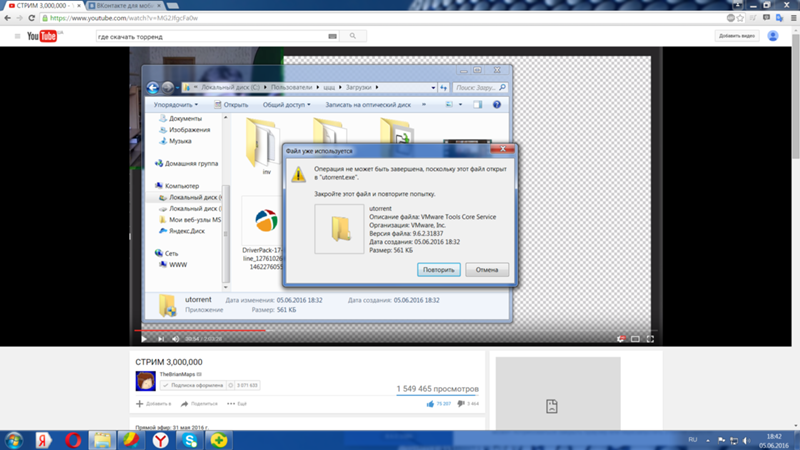This screenshot has width=800, height=450.
Task: Skip to next video in player
Action: [161, 339]
